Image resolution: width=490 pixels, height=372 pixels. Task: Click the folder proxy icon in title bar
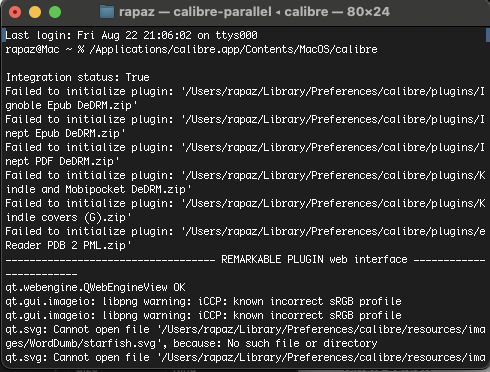107,12
